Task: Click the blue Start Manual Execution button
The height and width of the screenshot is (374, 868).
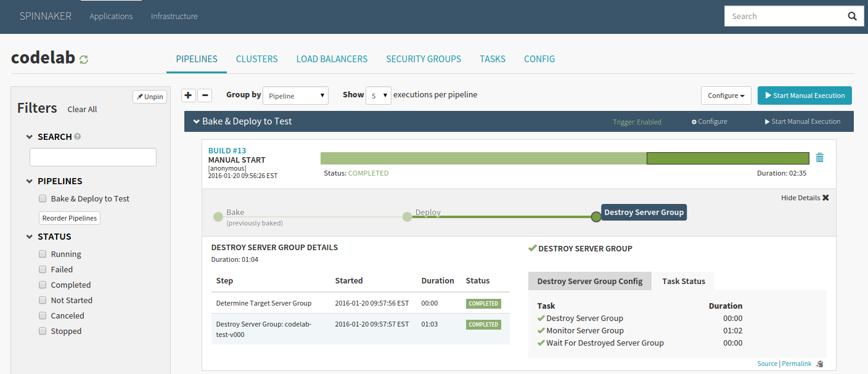Action: click(x=805, y=96)
